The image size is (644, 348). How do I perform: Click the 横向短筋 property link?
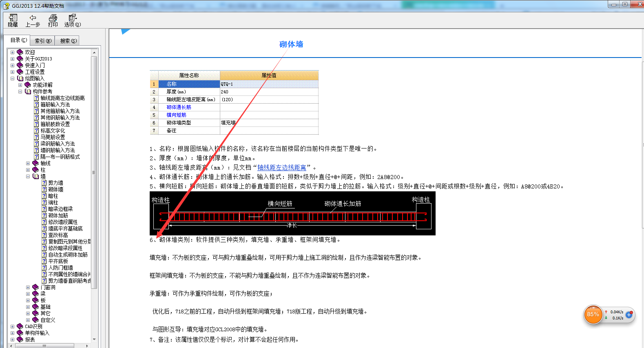tap(176, 115)
